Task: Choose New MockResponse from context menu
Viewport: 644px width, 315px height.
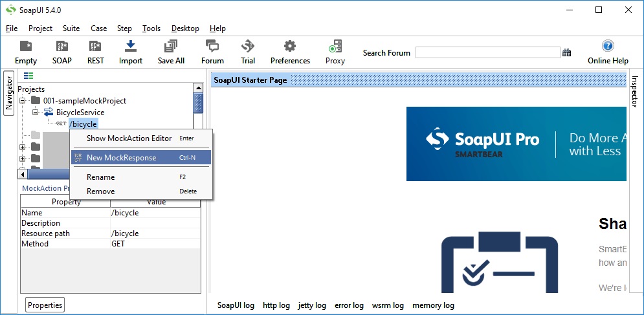Action: (141, 158)
